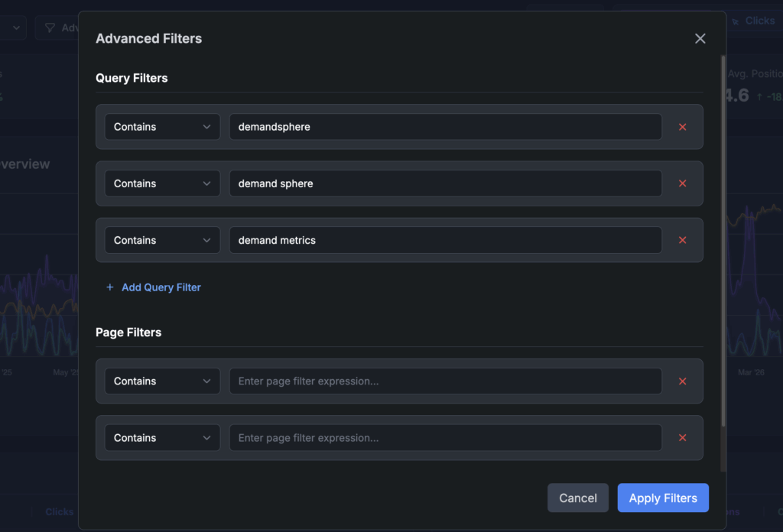Focus the 'demandsphere' query text field
Image resolution: width=783 pixels, height=532 pixels.
pyautogui.click(x=445, y=127)
